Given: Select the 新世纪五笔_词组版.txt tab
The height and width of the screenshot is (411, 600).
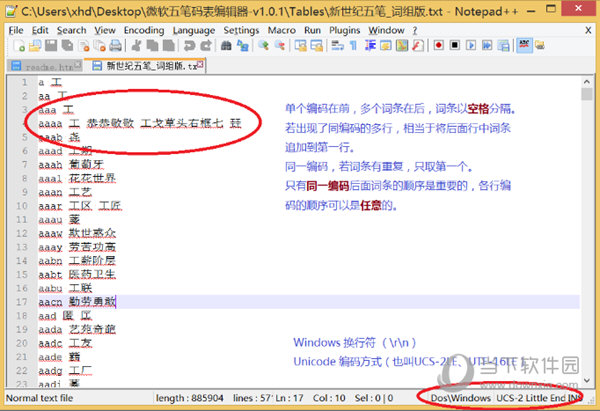Looking at the screenshot, I should coord(145,66).
